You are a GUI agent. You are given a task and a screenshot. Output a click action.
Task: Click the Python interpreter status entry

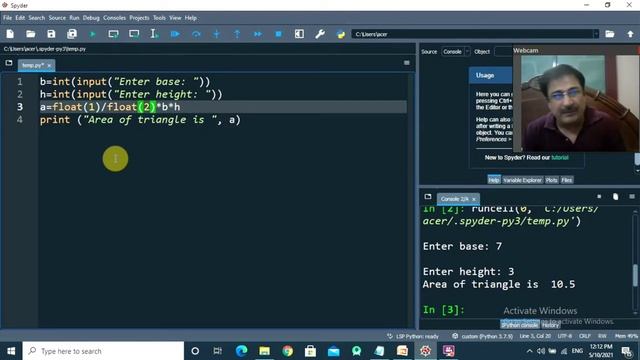point(483,336)
